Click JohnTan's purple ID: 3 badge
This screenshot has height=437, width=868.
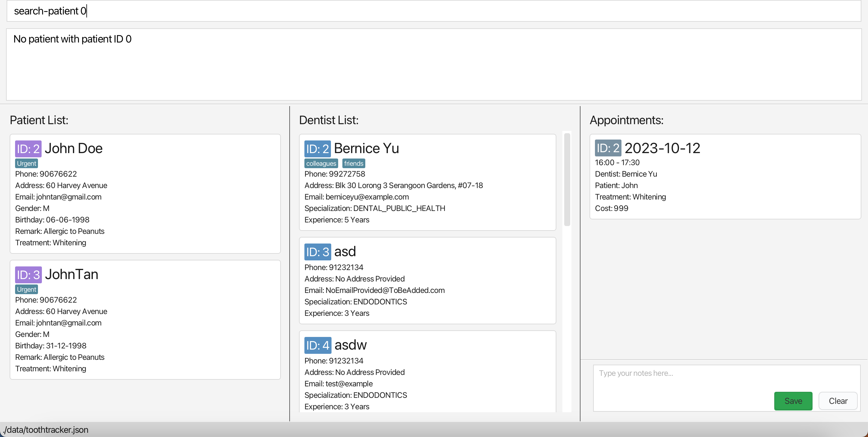pyautogui.click(x=28, y=275)
